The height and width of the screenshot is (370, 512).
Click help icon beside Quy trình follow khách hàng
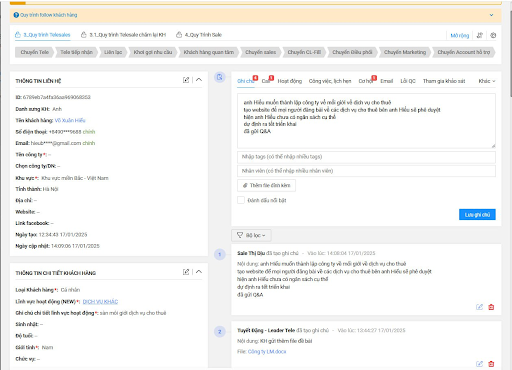pyautogui.click(x=16, y=15)
